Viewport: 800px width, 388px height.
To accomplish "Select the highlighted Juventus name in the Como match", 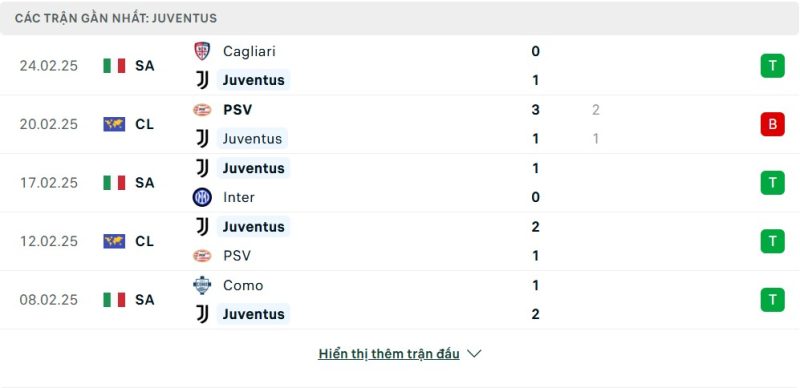I will (x=253, y=314).
